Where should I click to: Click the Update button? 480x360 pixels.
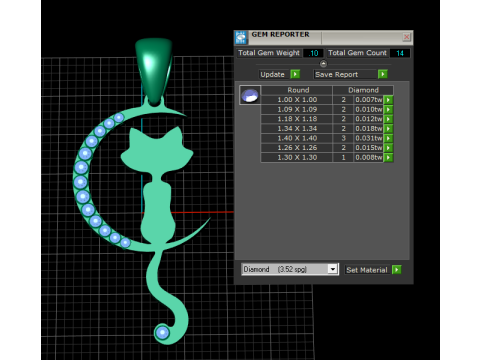click(273, 74)
